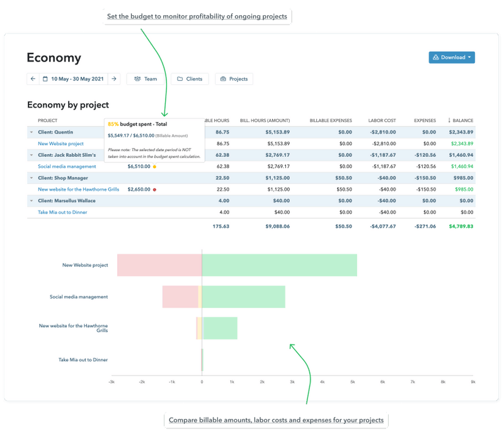Go to next date range arrow

click(114, 79)
